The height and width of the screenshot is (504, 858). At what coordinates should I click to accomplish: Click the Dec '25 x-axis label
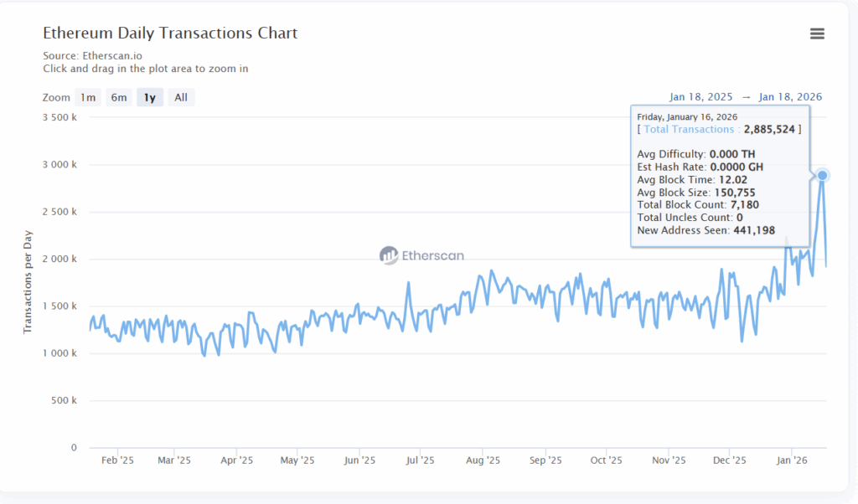[730, 460]
